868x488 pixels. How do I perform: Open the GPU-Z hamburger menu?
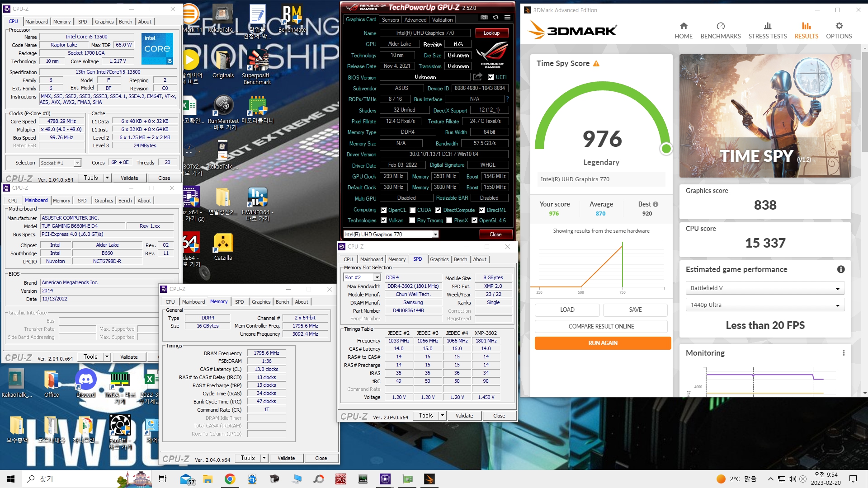[507, 18]
